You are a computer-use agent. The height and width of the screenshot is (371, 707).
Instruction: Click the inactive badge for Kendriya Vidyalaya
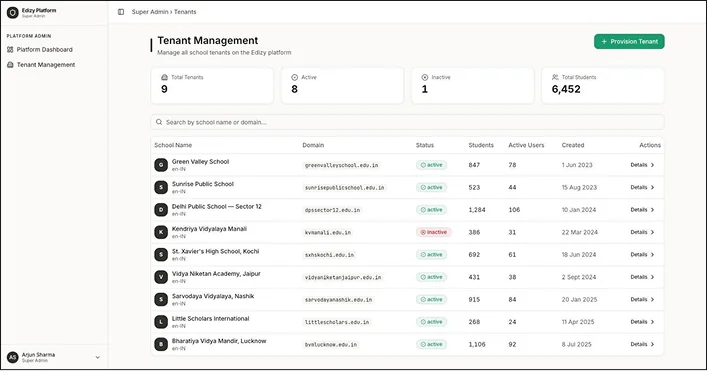(434, 232)
